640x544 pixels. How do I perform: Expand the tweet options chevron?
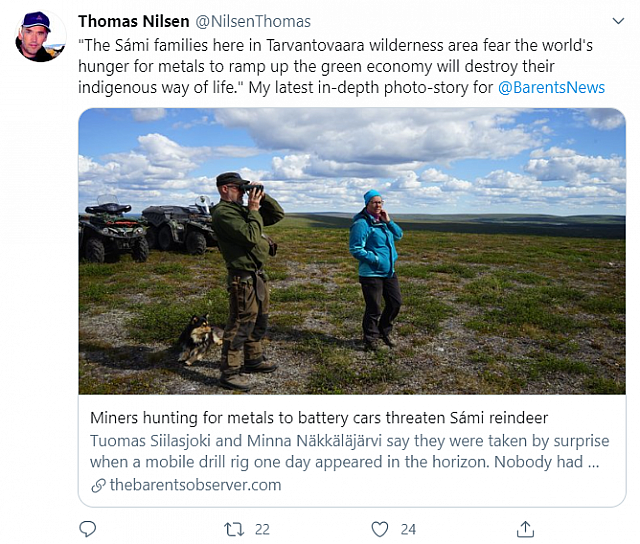click(x=618, y=21)
